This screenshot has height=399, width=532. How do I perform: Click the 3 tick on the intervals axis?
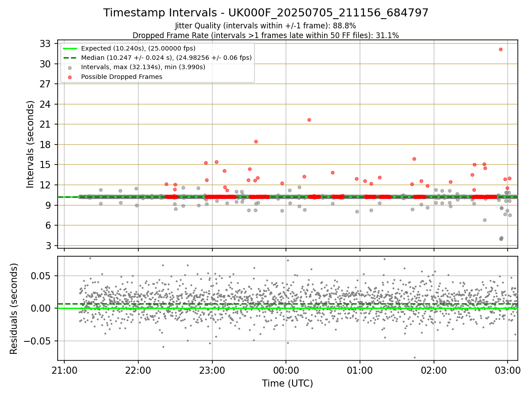(x=47, y=246)
